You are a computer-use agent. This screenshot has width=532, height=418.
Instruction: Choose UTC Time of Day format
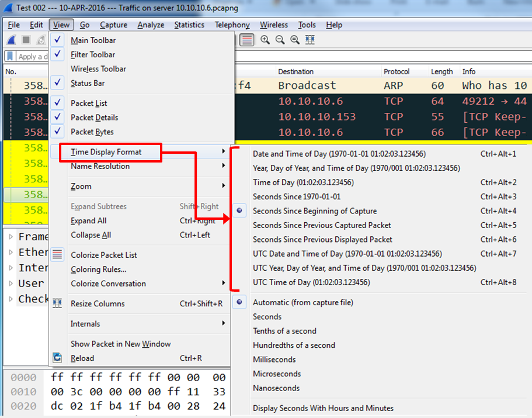(311, 282)
